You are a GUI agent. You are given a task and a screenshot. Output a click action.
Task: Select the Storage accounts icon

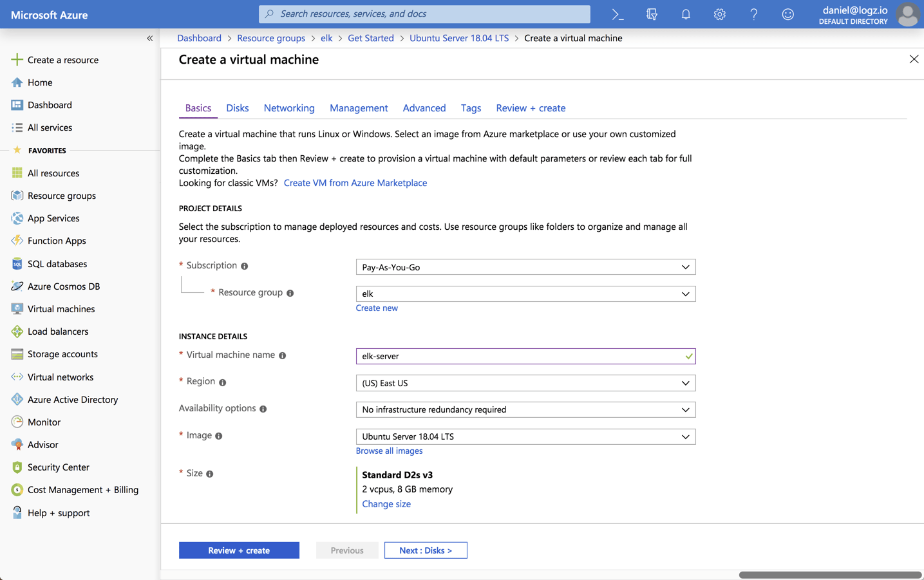pos(17,354)
